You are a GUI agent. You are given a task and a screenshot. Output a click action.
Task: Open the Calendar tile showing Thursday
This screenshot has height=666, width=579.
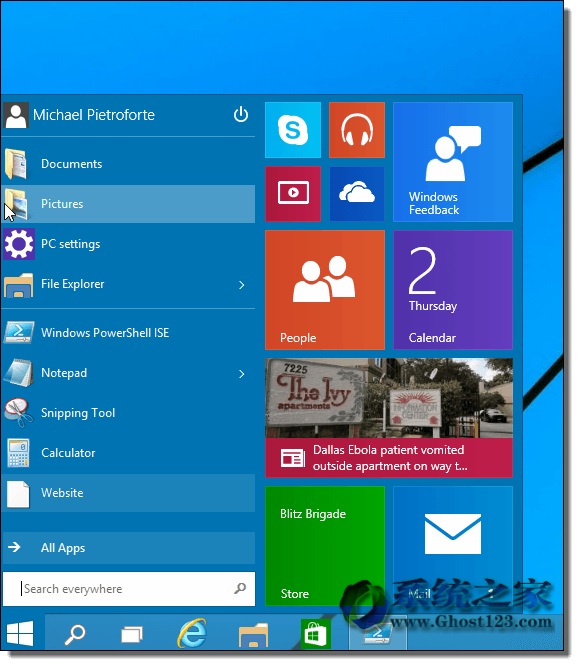[x=453, y=290]
